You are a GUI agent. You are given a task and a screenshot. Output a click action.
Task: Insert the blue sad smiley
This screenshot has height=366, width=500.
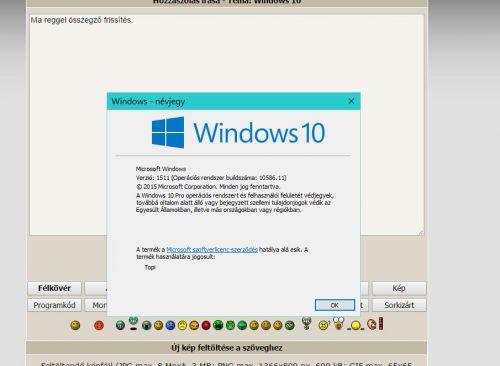170,325
